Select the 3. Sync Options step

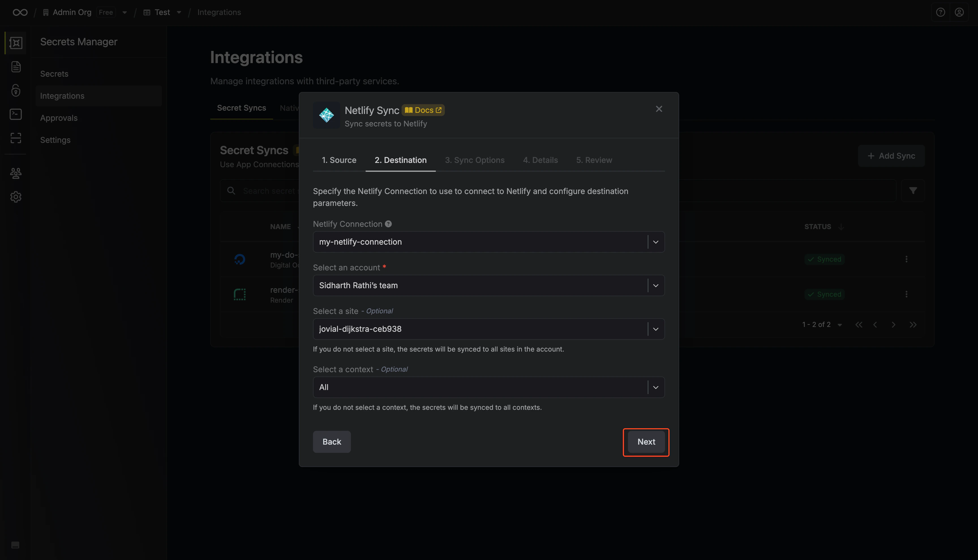coord(474,160)
